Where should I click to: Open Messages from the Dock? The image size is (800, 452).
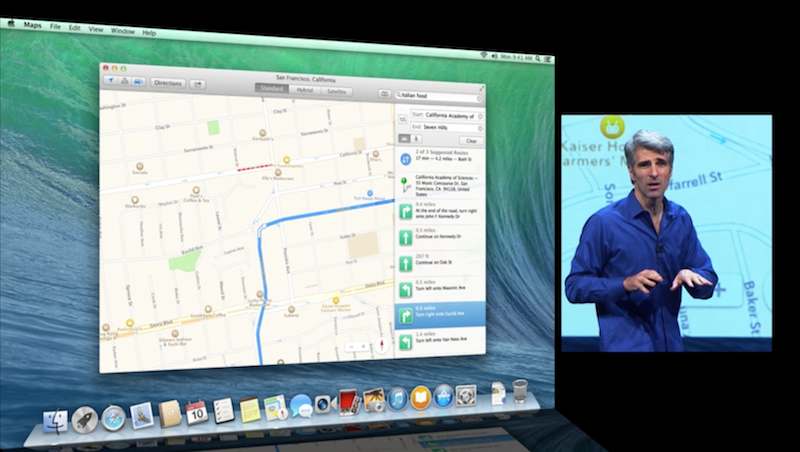[302, 406]
